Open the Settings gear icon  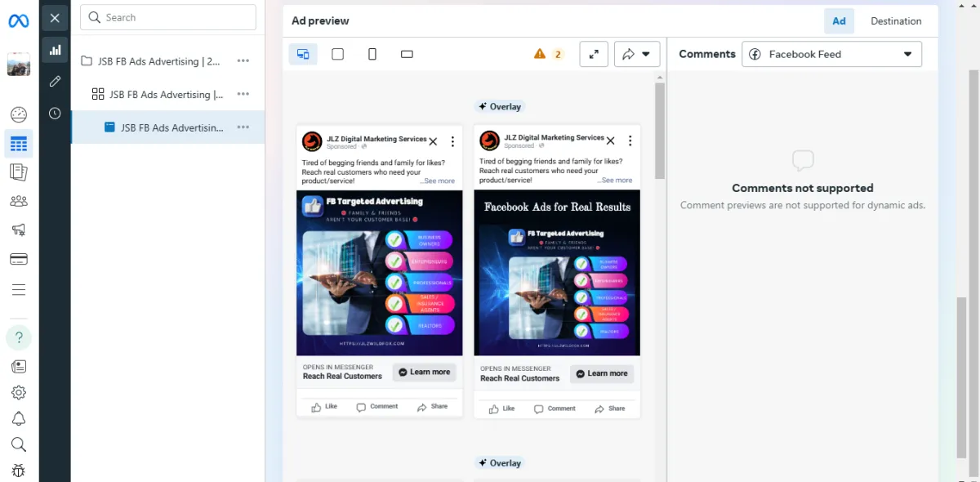pos(19,393)
